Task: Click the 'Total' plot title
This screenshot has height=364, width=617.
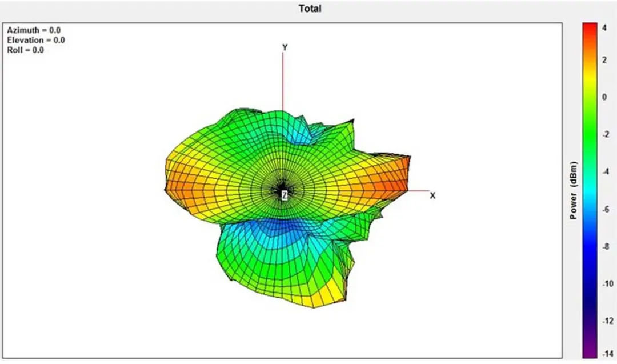Action: (x=310, y=9)
